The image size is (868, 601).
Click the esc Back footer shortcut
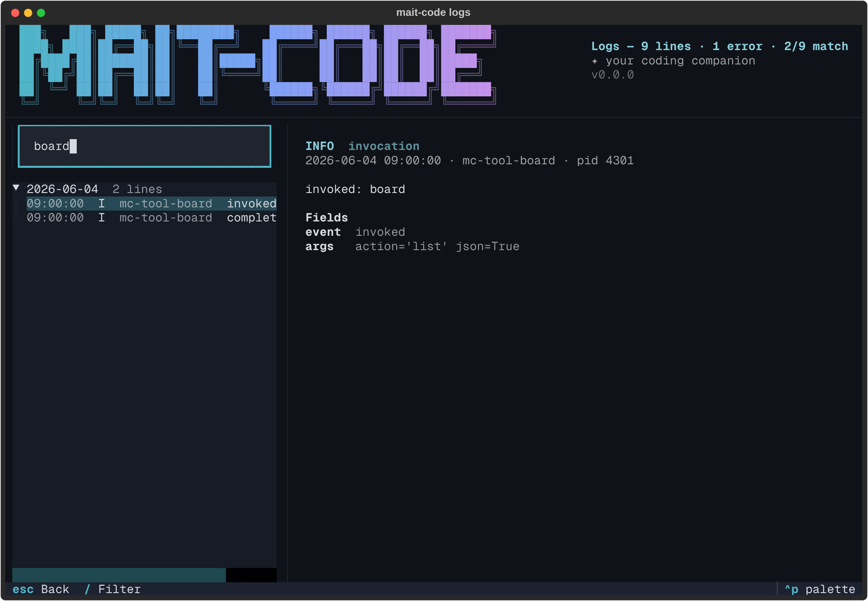tap(41, 589)
